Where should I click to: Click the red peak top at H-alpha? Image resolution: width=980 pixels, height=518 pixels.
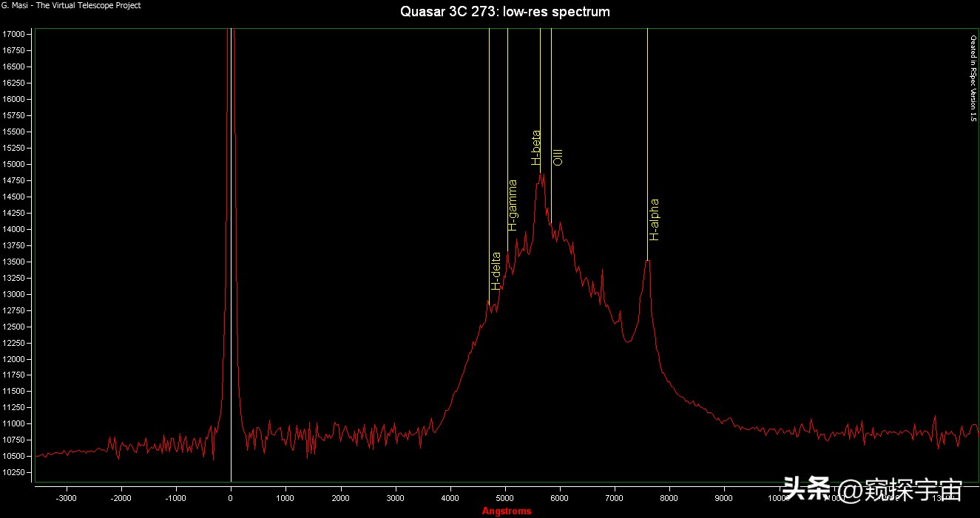tap(647, 261)
